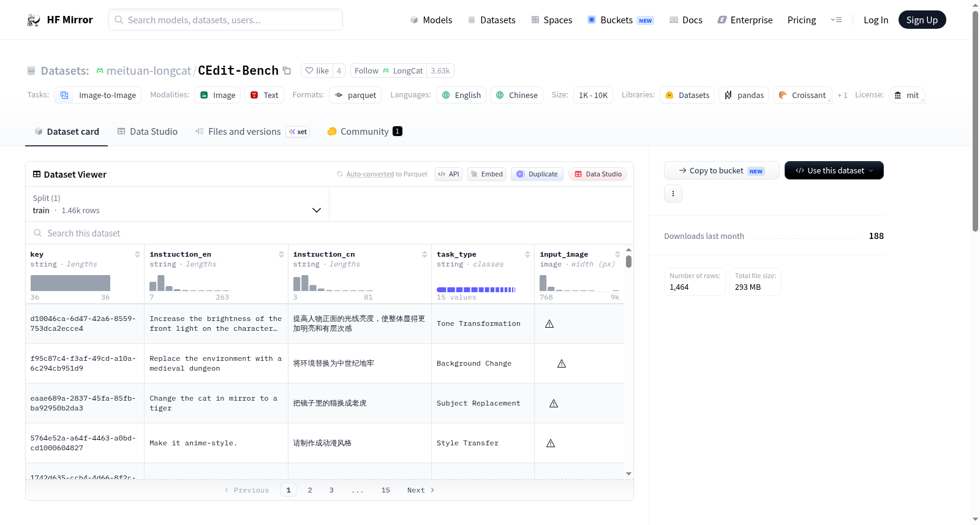The height and width of the screenshot is (525, 980).
Task: Open the red Data Studio button in viewer header
Action: point(598,174)
